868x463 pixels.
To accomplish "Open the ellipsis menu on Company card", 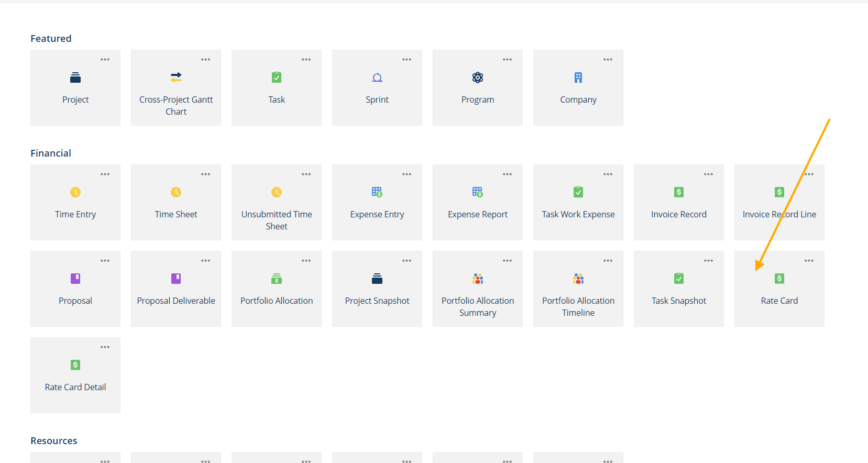I will (608, 60).
